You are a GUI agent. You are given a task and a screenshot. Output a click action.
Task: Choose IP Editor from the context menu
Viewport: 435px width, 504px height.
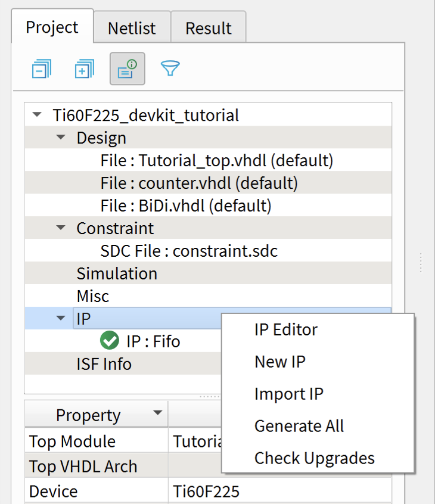(x=286, y=329)
